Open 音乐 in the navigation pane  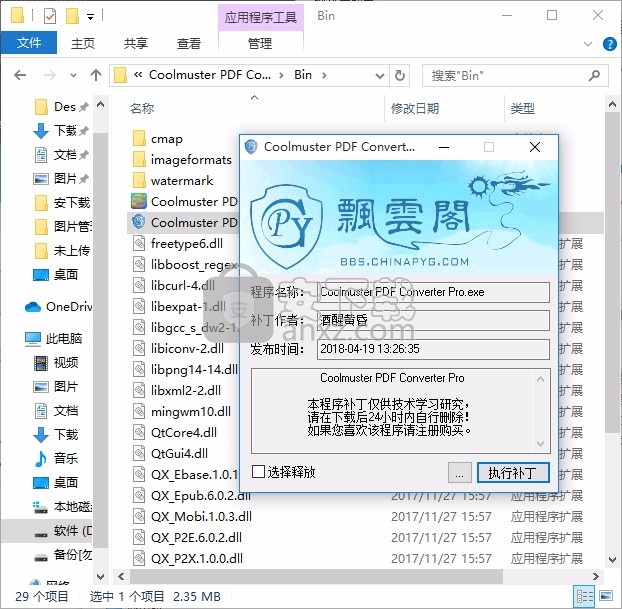tap(56, 459)
